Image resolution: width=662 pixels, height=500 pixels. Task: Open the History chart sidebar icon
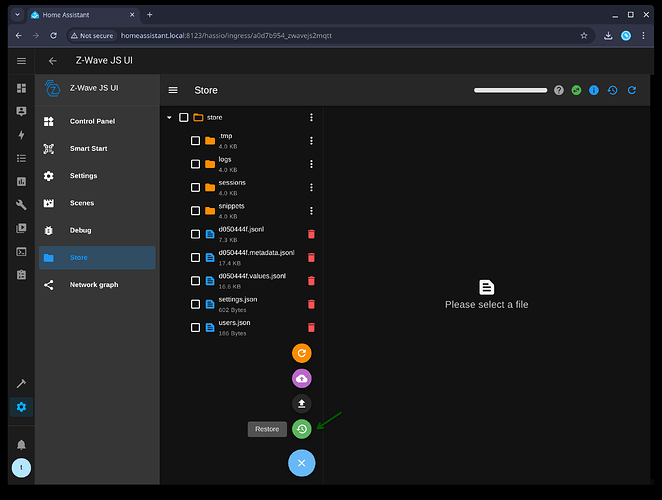(21, 182)
